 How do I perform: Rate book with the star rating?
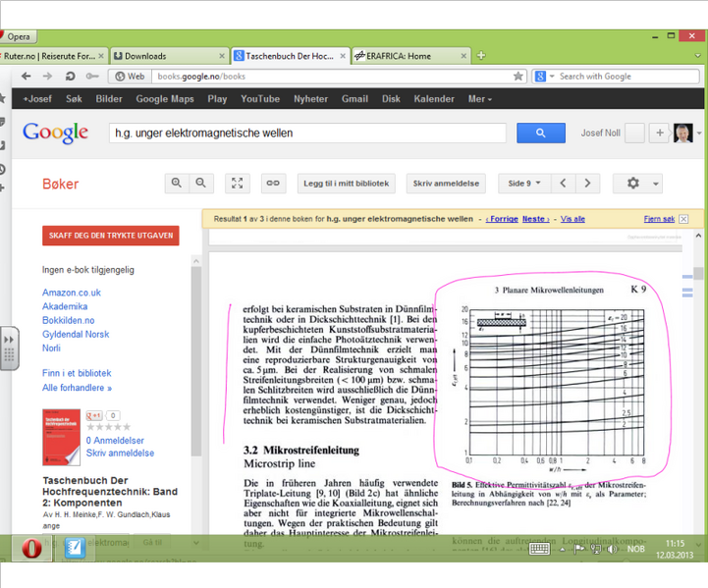108,427
